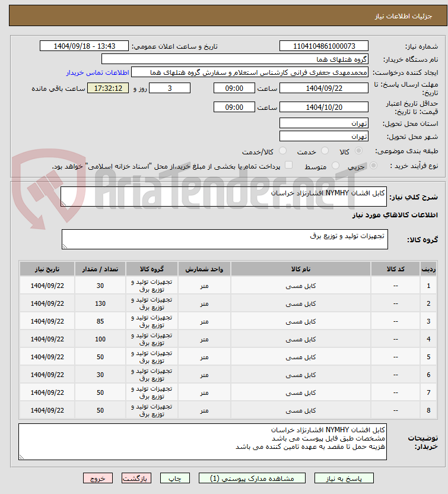The image size is (448, 494).
Task: Click the گروه کالا column header
Action: click(x=152, y=269)
